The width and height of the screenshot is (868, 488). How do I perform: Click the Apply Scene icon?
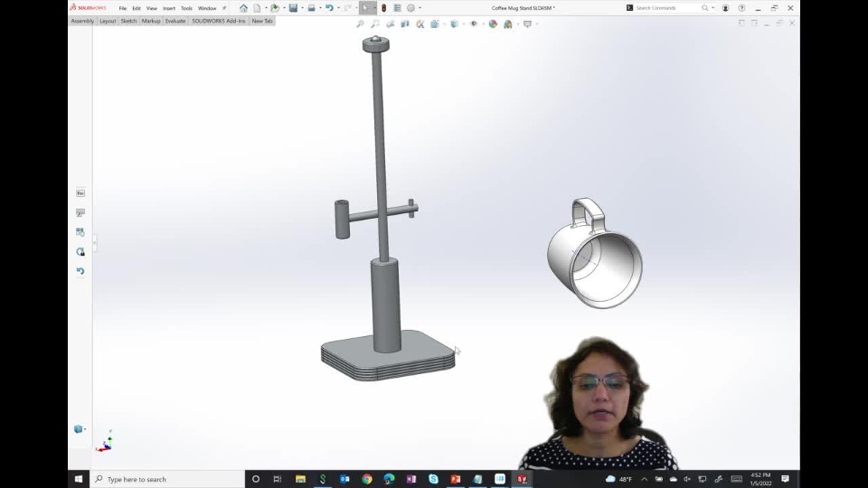pos(507,23)
